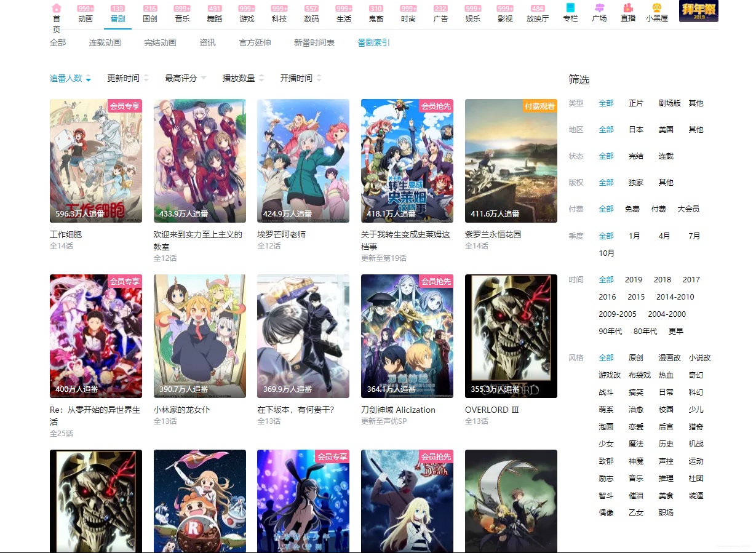Filter type by 正片

(x=636, y=103)
